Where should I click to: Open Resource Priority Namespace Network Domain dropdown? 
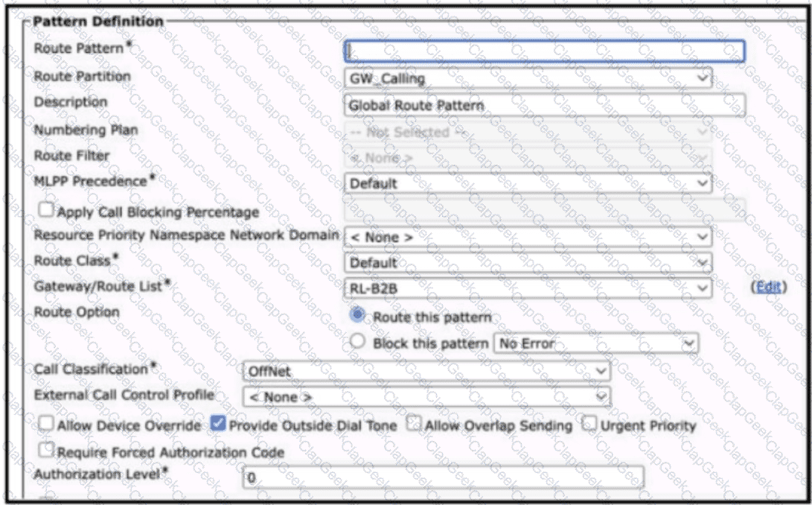click(x=528, y=237)
